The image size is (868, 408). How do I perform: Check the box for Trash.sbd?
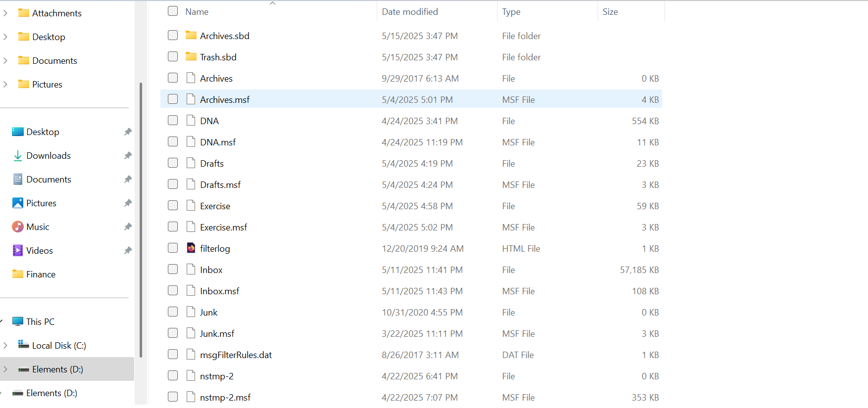173,56
